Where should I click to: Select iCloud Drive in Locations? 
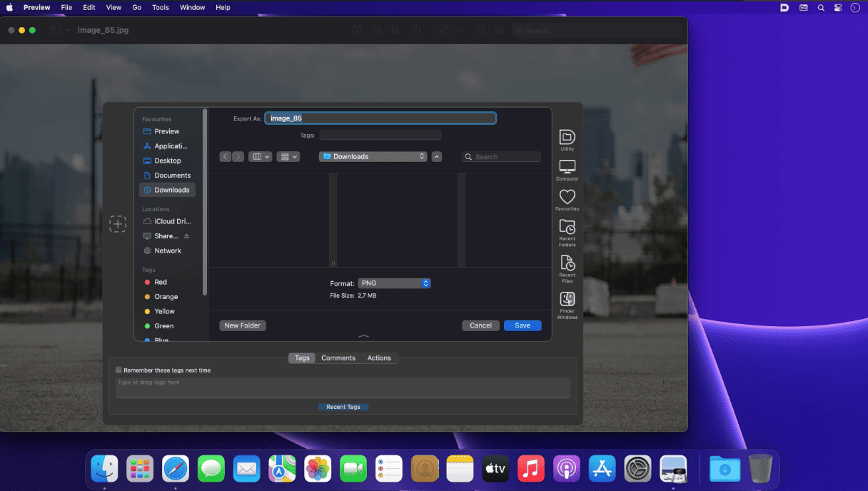[167, 221]
